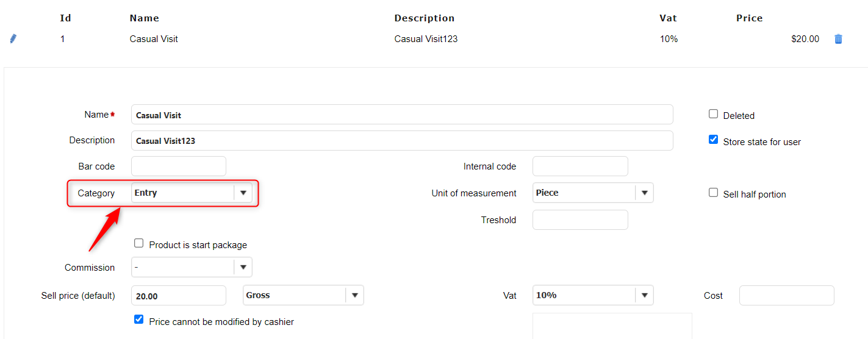Focus the Cost input field
Viewport: 868px width, 339px height.
(786, 296)
